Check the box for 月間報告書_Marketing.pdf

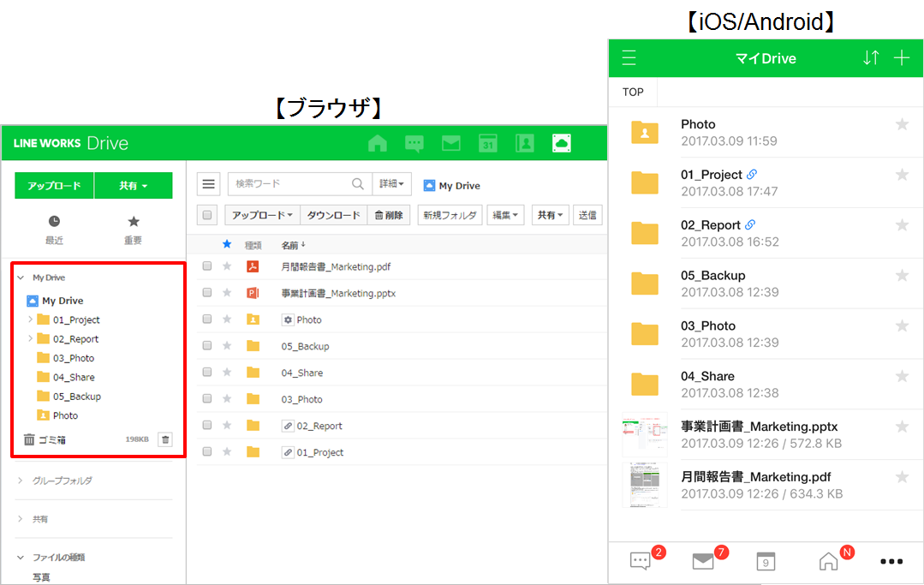[206, 266]
